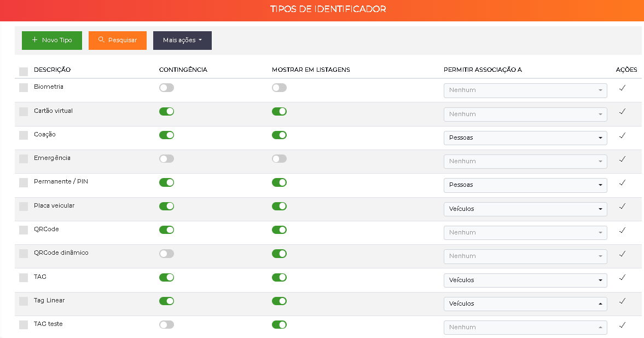This screenshot has width=644, height=338.
Task: Select the Permanente / PIN row checkbox
Action: tap(24, 182)
